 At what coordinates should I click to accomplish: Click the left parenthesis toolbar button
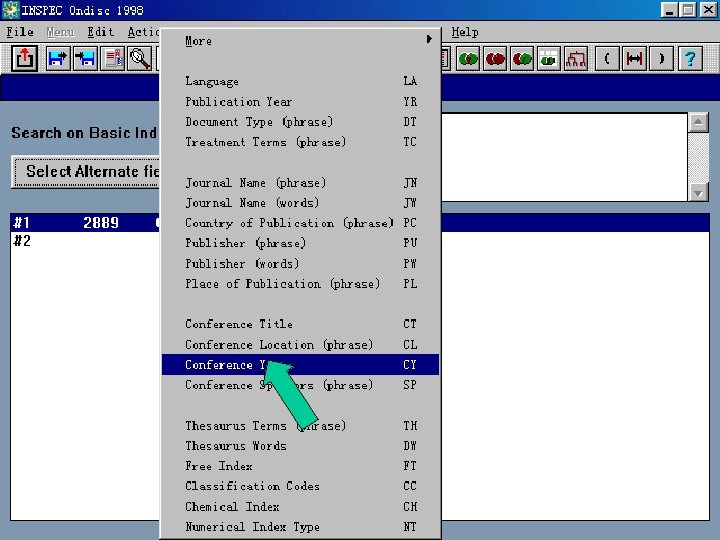click(x=607, y=58)
